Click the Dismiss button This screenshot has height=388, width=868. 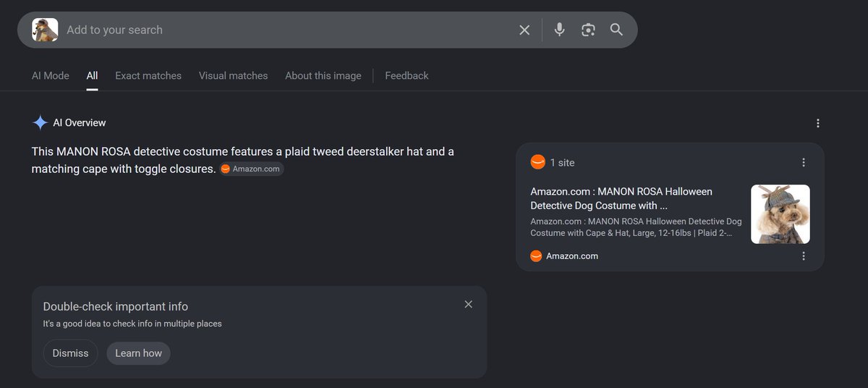[70, 353]
